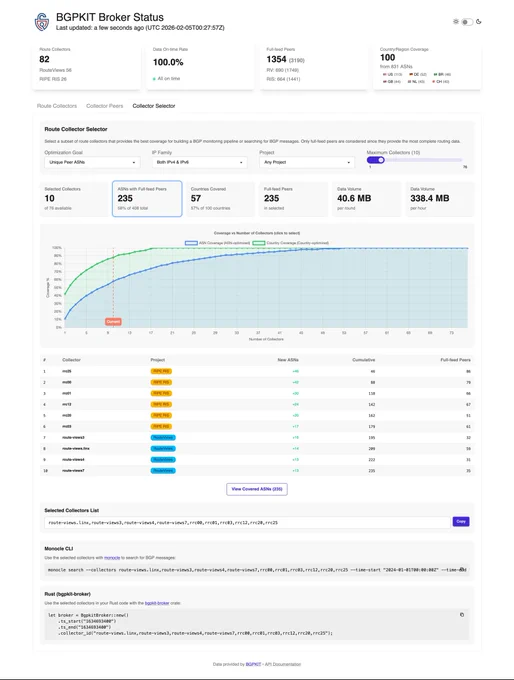Viewport: 514px width, 680px height.
Task: Select the ASNs with Full-feed Peers card
Action: click(x=147, y=199)
